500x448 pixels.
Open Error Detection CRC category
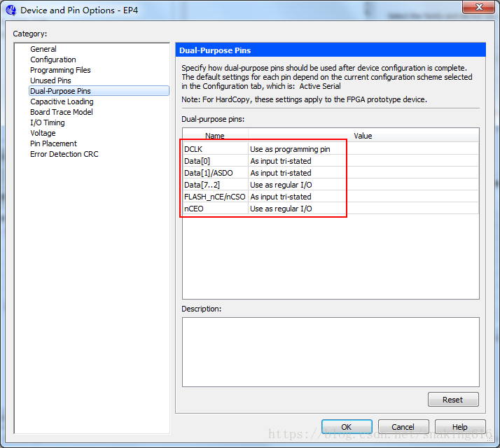[64, 154]
